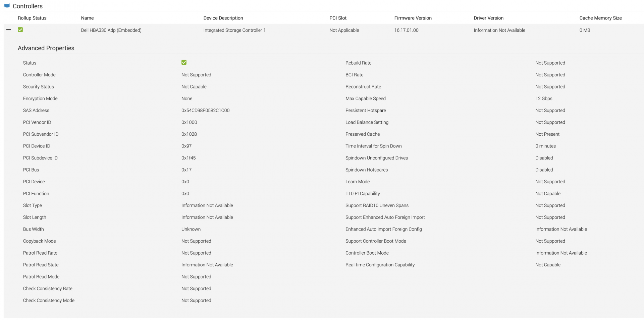Click Integrated Storage Controller 1 description

(234, 30)
